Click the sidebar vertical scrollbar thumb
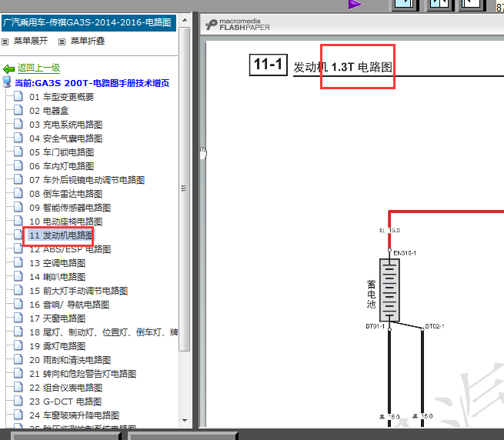 (x=185, y=189)
